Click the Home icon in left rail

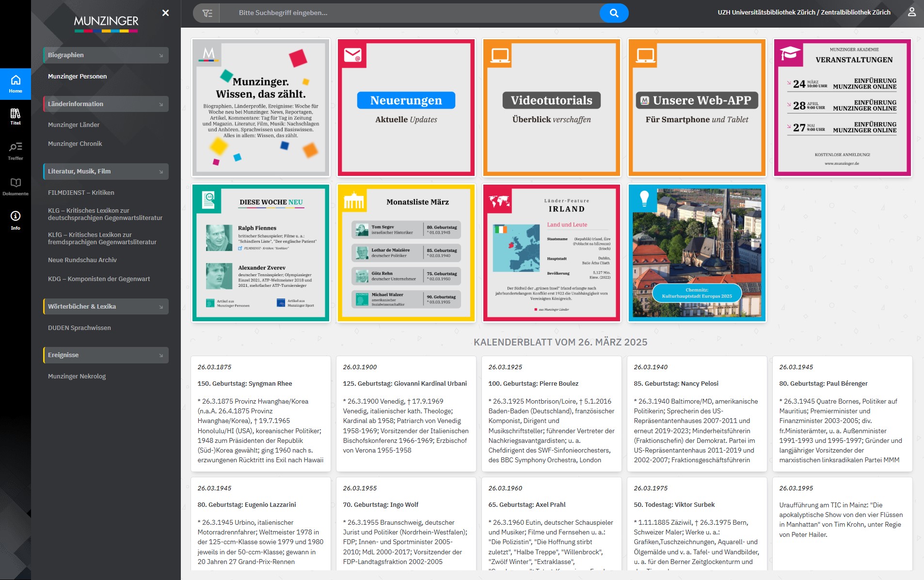(x=16, y=83)
